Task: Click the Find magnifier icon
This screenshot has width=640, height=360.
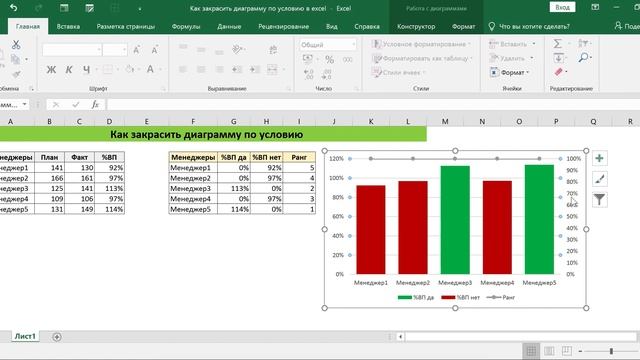Action: point(584,58)
